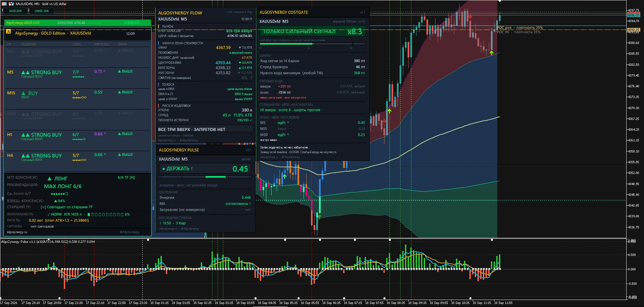Click the POC 96 · плотность 35% label
Image resolution: width=644 pixels, height=307 pixels.
click(x=519, y=32)
